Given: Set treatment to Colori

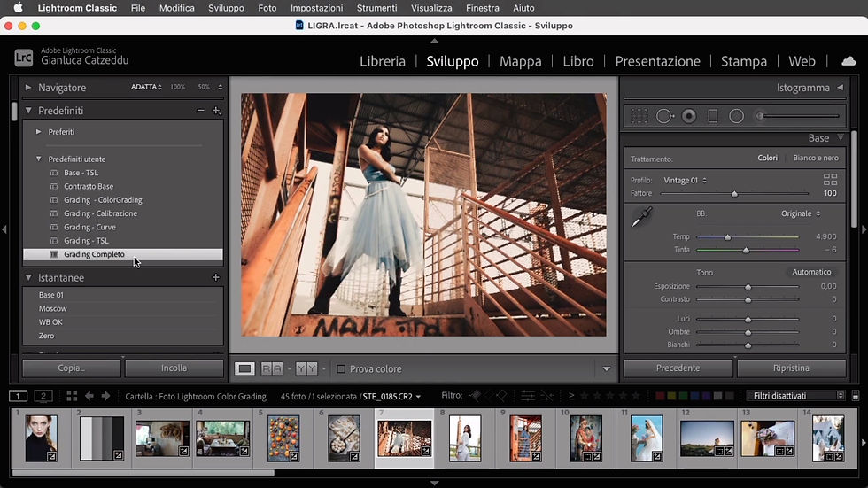Looking at the screenshot, I should tap(767, 159).
